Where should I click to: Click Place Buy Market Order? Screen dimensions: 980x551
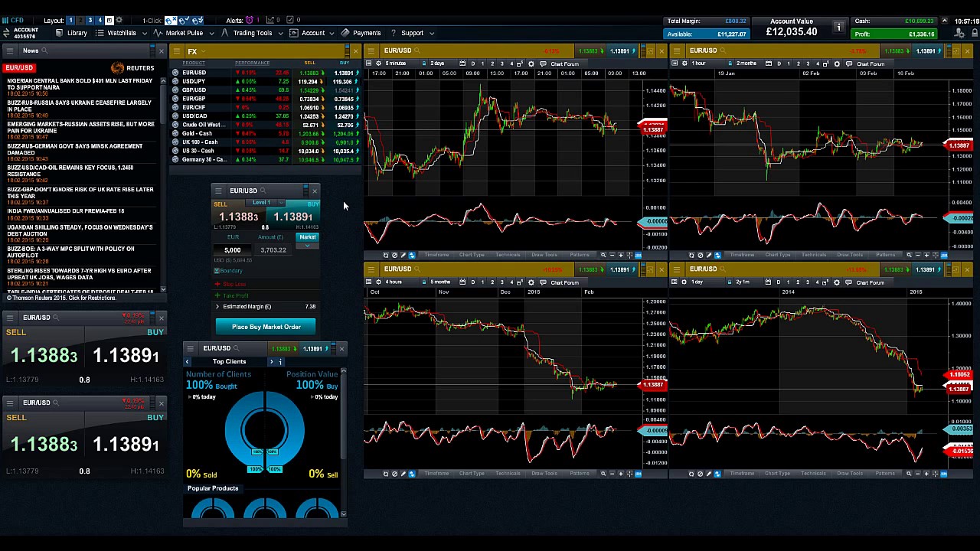click(x=266, y=327)
